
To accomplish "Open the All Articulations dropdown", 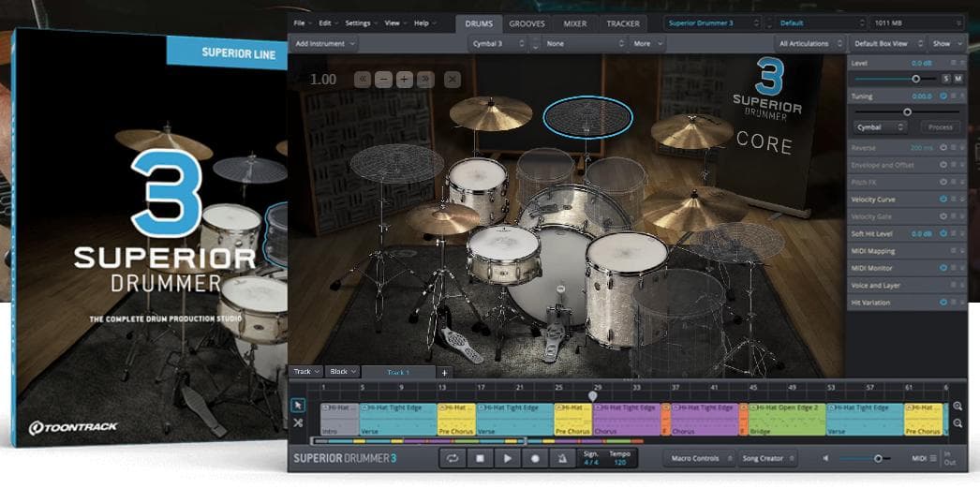I will click(809, 43).
